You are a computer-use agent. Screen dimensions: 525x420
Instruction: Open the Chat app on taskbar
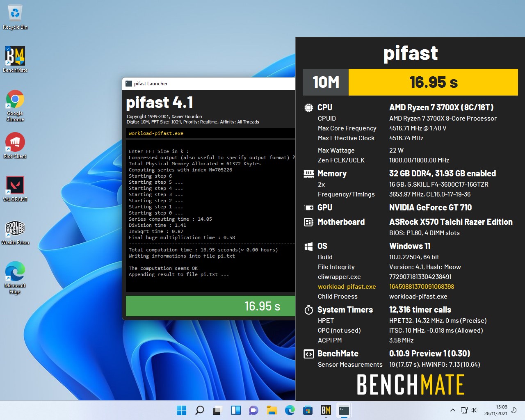click(x=253, y=410)
